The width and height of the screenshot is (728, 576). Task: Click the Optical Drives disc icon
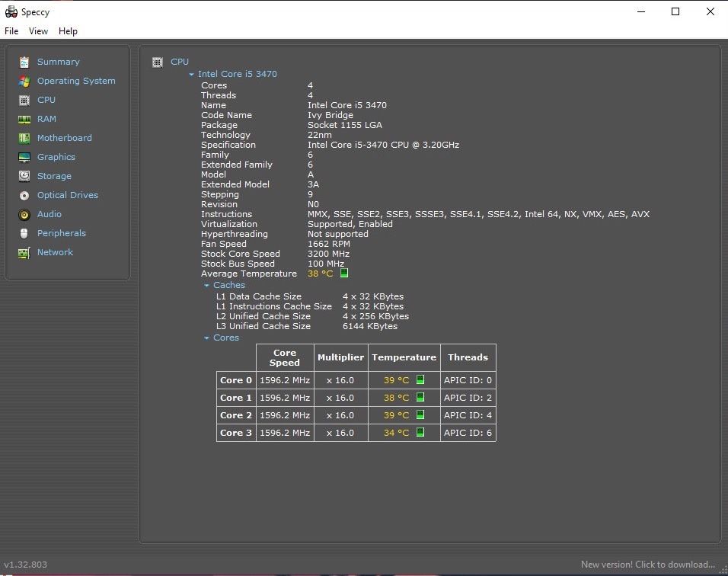pos(24,195)
